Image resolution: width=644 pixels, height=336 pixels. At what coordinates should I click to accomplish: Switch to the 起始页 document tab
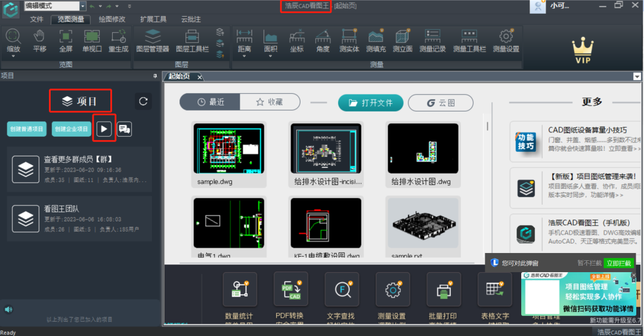(179, 76)
